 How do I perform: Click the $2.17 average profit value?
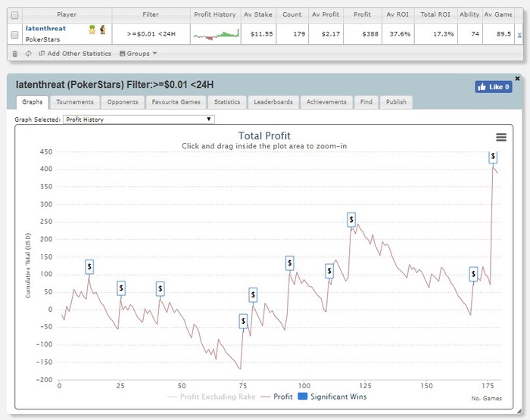tap(331, 34)
